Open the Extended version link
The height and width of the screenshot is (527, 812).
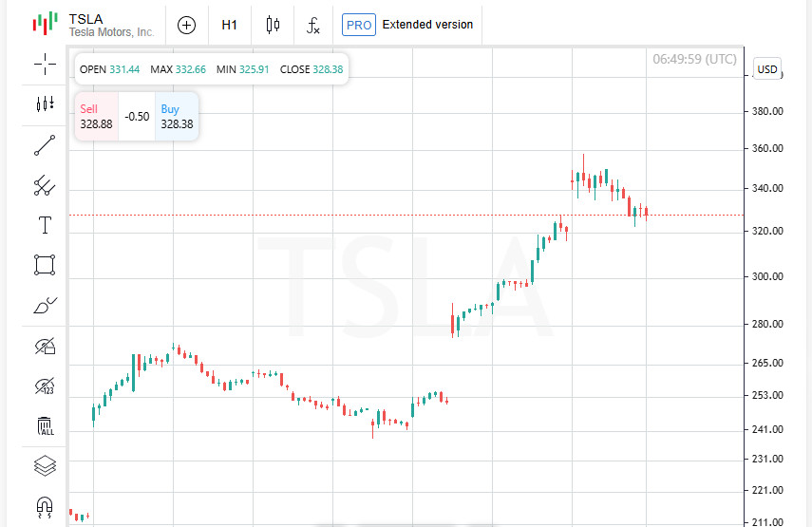click(x=427, y=25)
